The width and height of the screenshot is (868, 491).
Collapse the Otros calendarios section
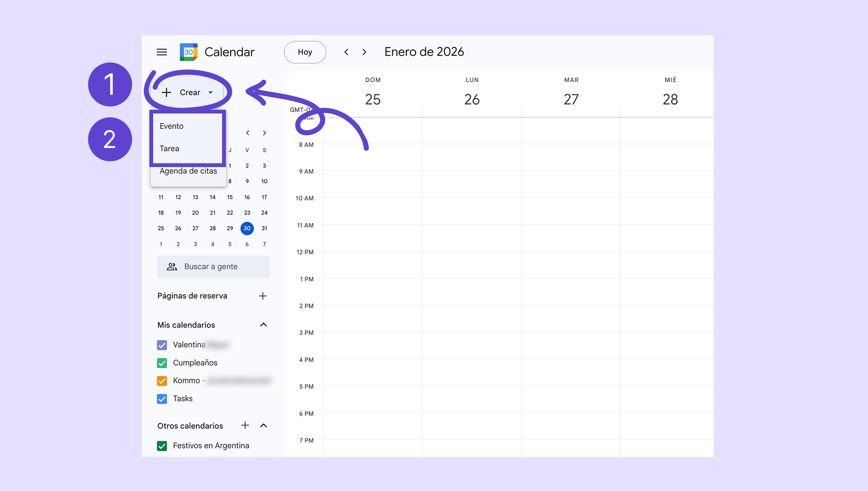click(x=263, y=426)
